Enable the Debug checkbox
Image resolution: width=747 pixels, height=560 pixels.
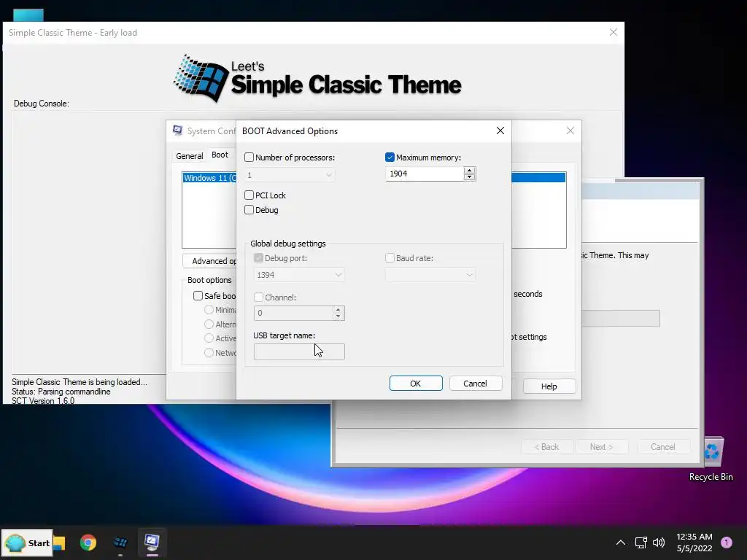click(x=249, y=209)
